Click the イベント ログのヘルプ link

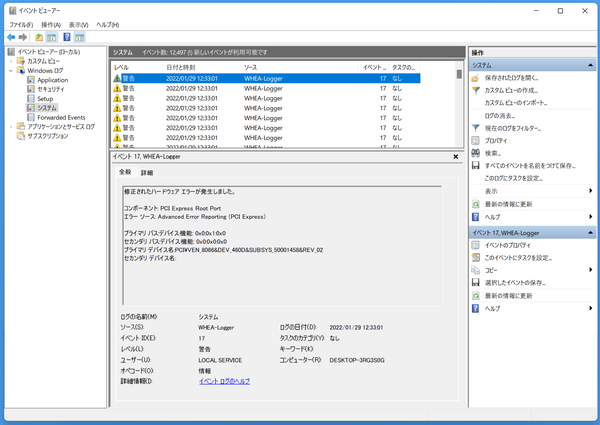(x=224, y=381)
